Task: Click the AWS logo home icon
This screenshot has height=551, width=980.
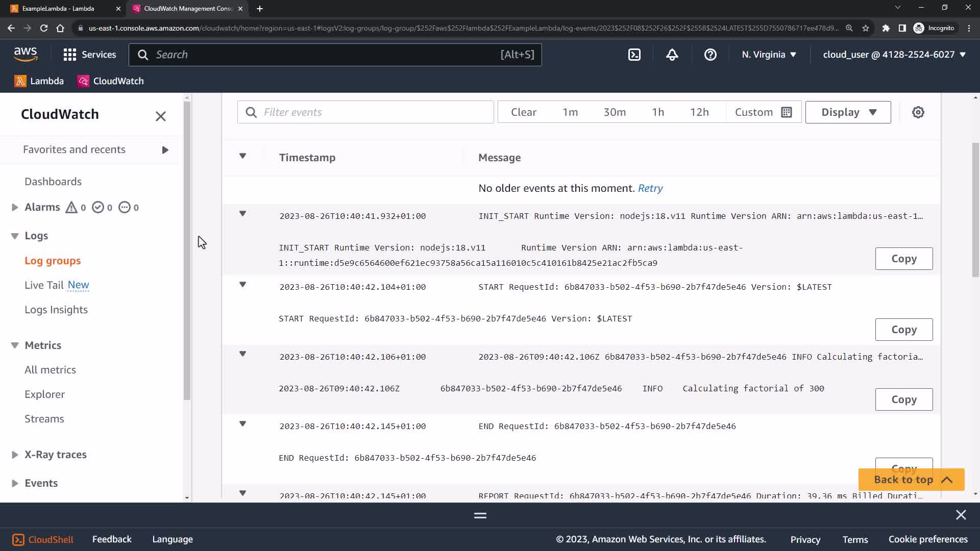Action: [26, 54]
